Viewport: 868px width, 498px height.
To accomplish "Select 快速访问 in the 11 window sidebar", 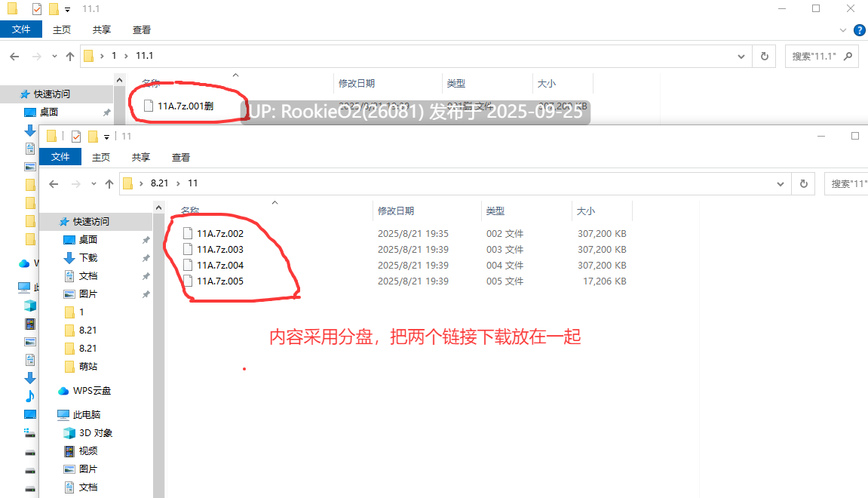I will coord(90,222).
